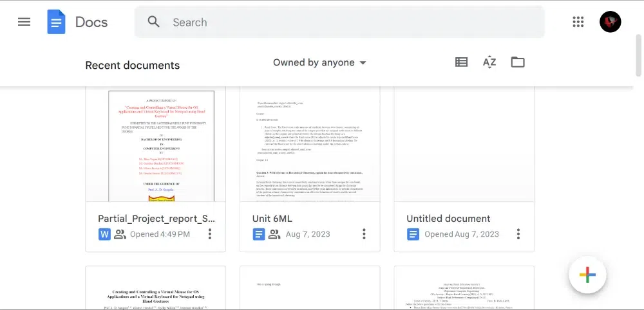Click shared people icon on Unit 6ML
644x310 pixels.
pos(274,234)
